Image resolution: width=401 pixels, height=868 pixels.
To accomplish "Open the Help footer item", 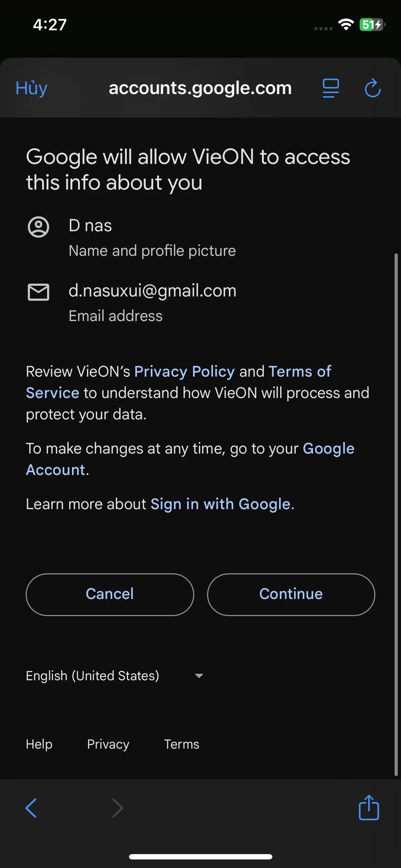I will pos(39,744).
